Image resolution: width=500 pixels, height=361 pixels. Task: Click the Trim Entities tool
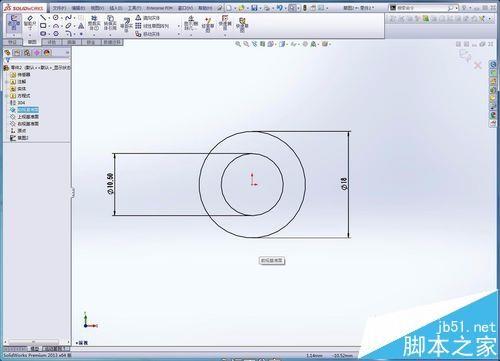coord(94,23)
